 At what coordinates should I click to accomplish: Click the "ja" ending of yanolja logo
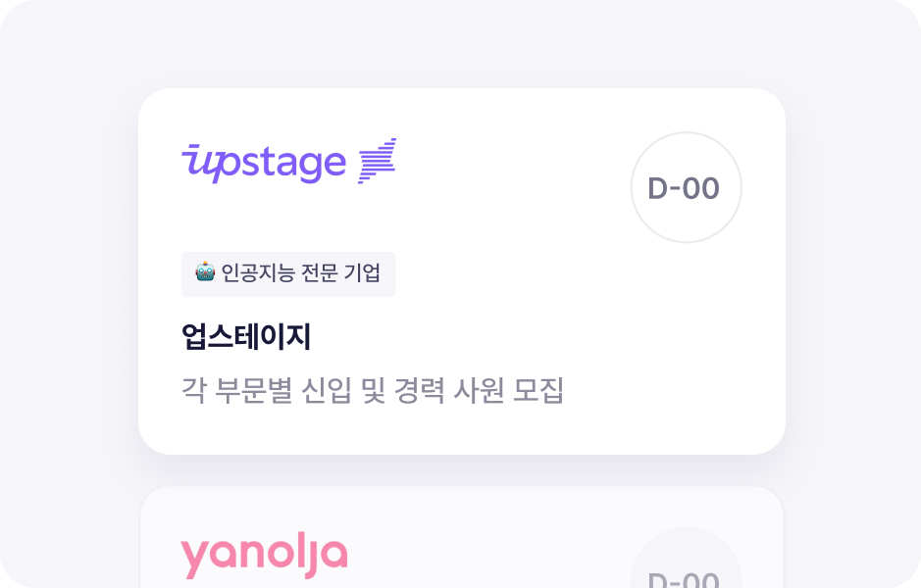point(329,556)
